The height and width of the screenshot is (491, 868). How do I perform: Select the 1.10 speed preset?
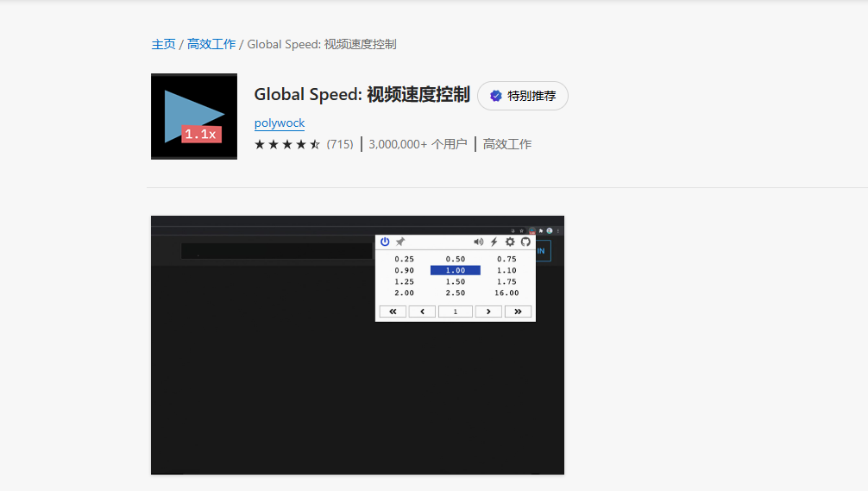506,270
